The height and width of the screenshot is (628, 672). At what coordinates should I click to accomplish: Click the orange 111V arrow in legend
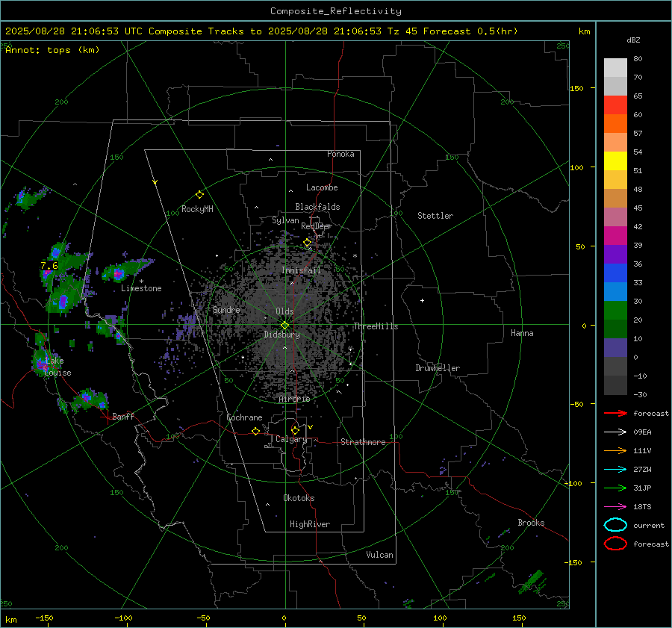(615, 450)
